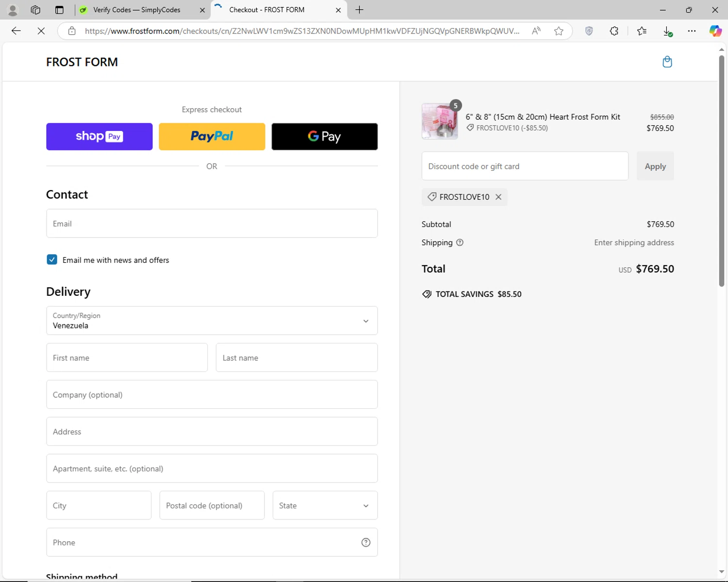
Task: Close the Verify Codes SimplyCodes tab
Action: click(202, 10)
